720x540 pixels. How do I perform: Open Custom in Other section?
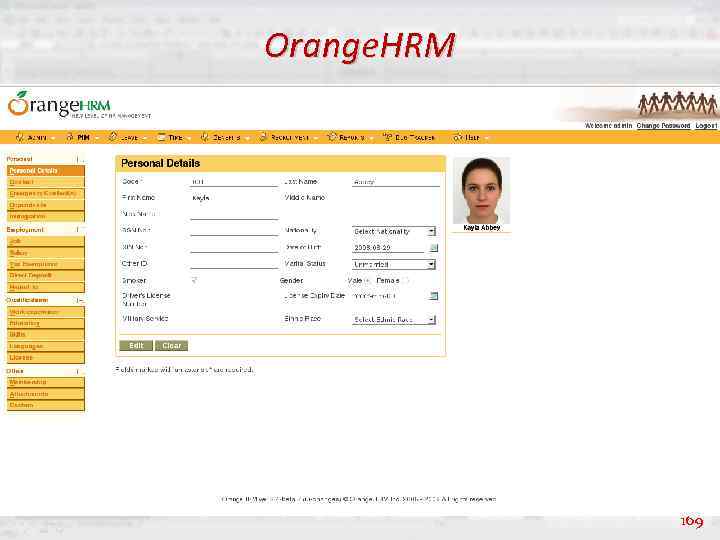point(46,405)
